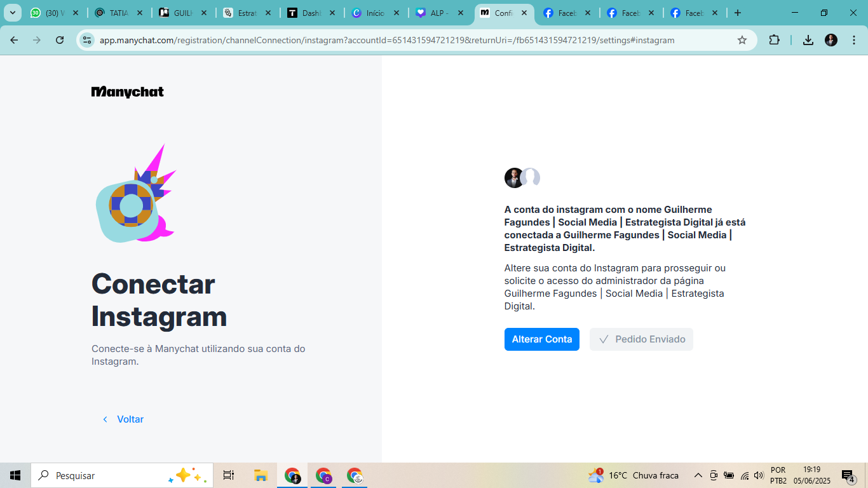Close the Início tab
Viewport: 868px width, 488px height.
[x=396, y=13]
